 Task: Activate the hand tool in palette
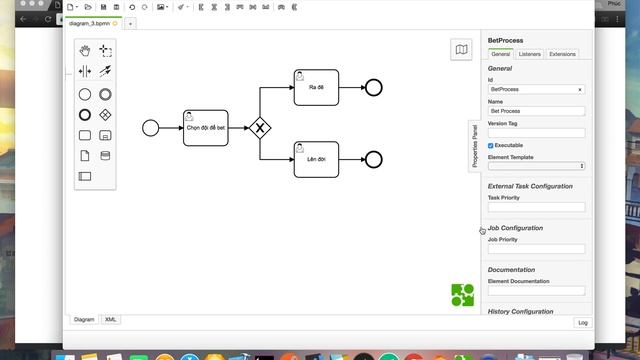[85, 51]
